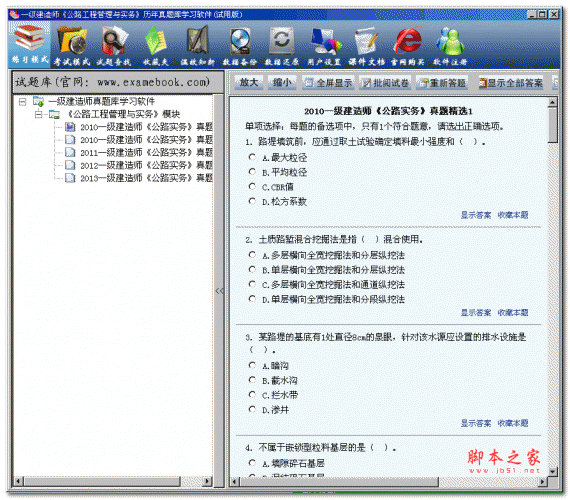Click question pane horizontal scrollbar right arrow
Image resolution: width=570 pixels, height=500 pixels.
point(542,481)
